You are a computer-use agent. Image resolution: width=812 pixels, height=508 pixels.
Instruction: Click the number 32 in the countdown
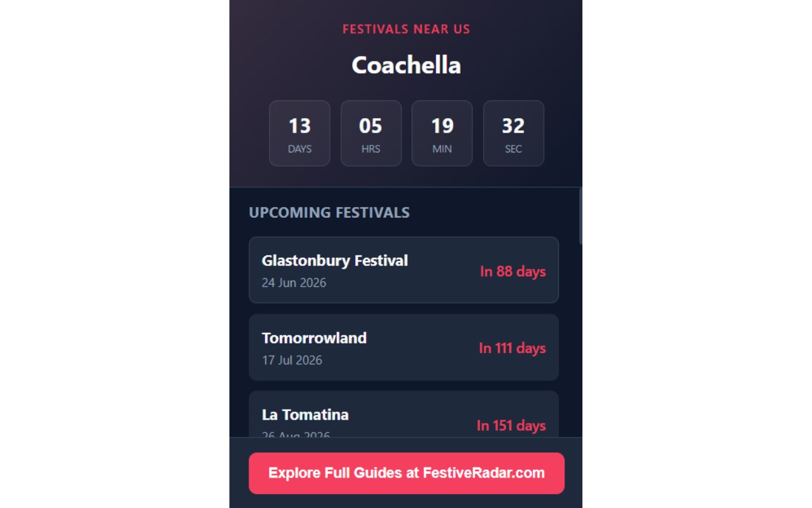[x=513, y=126]
